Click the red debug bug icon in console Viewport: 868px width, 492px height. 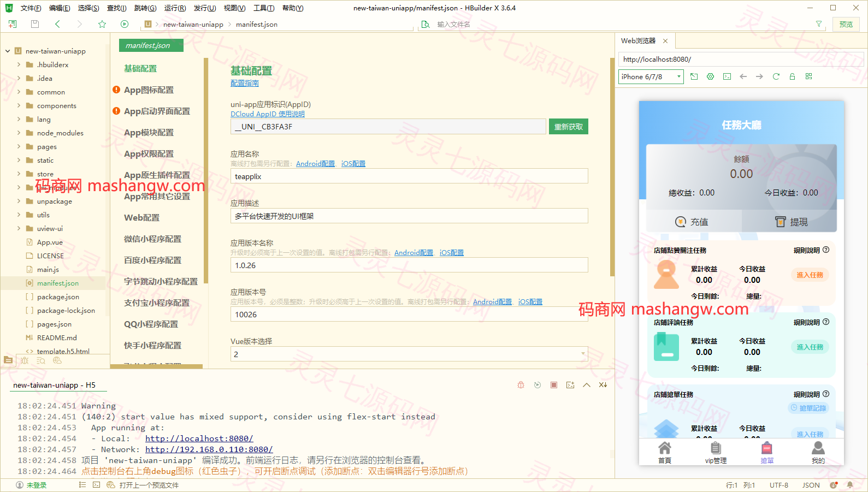(x=521, y=385)
